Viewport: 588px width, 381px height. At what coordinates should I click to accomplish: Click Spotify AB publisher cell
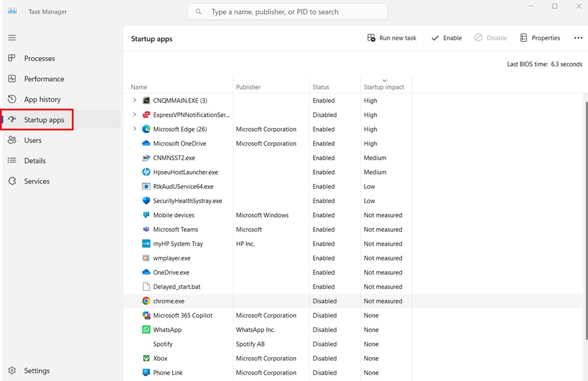(x=250, y=344)
